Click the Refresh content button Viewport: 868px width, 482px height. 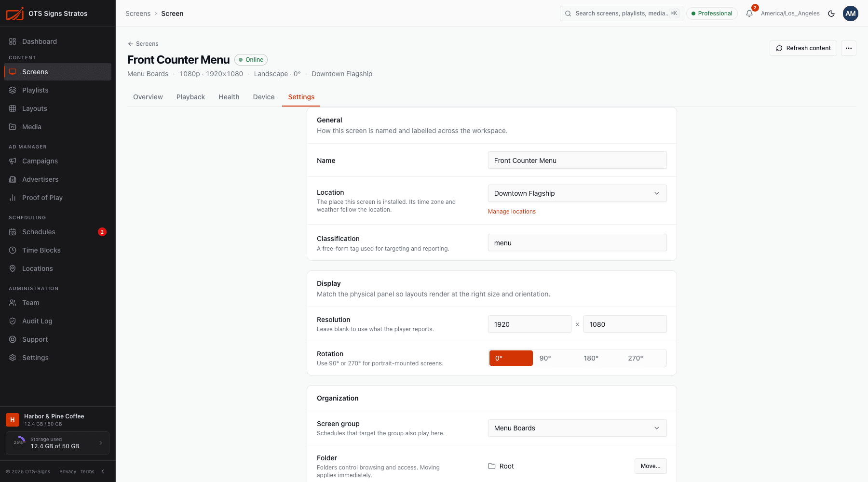[x=803, y=48]
